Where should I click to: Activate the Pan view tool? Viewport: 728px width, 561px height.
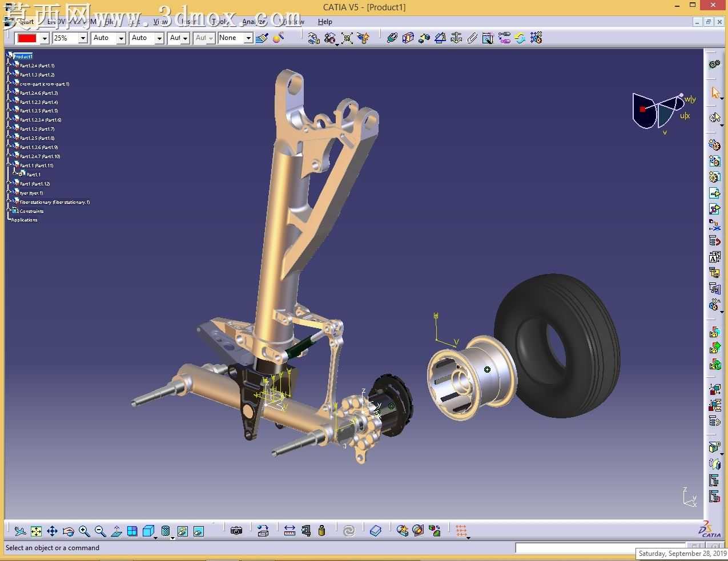coord(52,531)
